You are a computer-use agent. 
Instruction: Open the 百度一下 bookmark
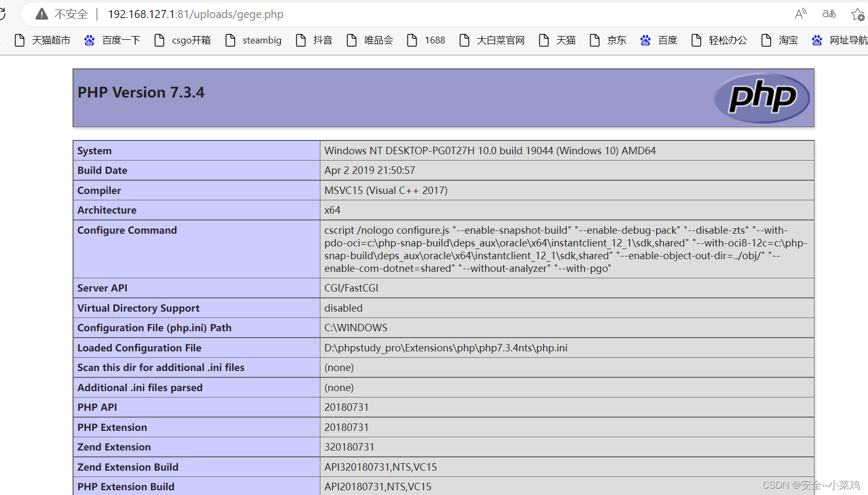(112, 40)
